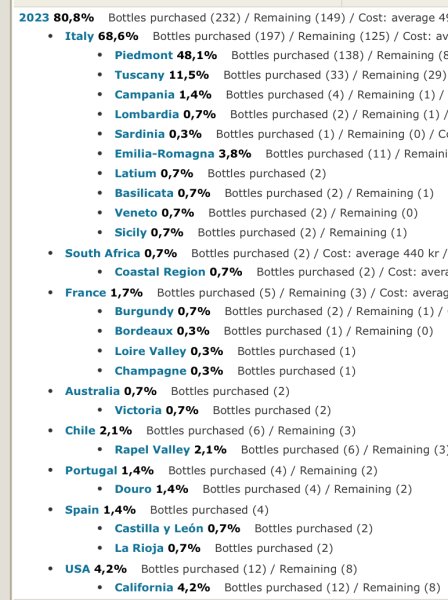Open the Champagne region link

coord(151,371)
